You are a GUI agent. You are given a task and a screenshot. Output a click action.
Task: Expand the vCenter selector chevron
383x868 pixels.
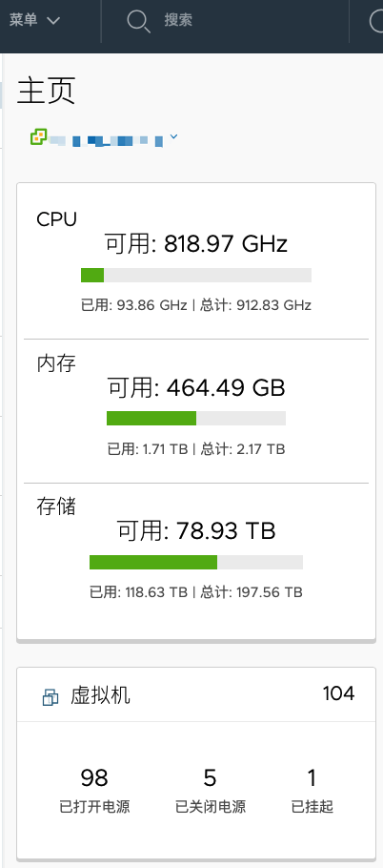[173, 136]
